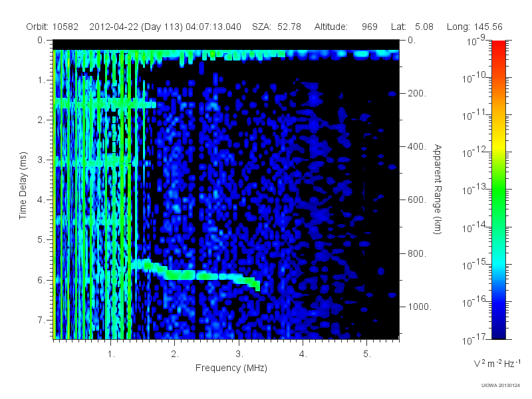Click the 800. km range tick label
Screen dimensions: 532x399
(x=417, y=253)
